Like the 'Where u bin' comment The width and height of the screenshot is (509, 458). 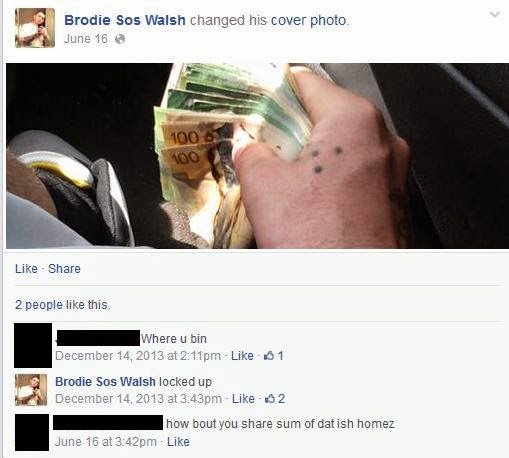(242, 356)
